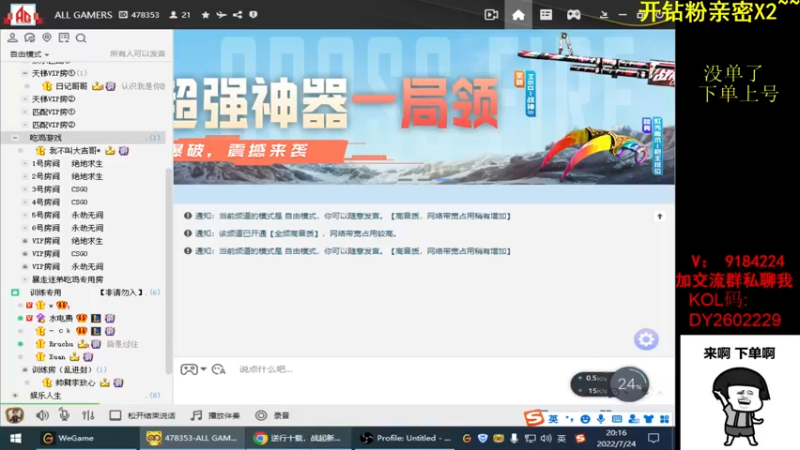
Task: Select user 我不叫大吉哥 in the list
Action: pyautogui.click(x=74, y=151)
